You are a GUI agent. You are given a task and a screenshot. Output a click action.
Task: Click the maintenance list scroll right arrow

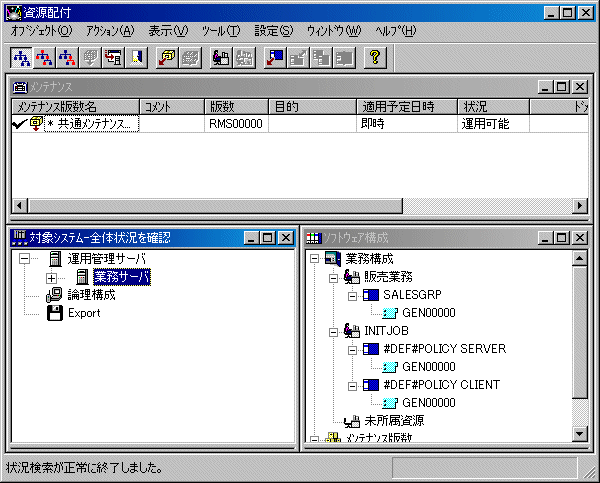click(x=580, y=206)
